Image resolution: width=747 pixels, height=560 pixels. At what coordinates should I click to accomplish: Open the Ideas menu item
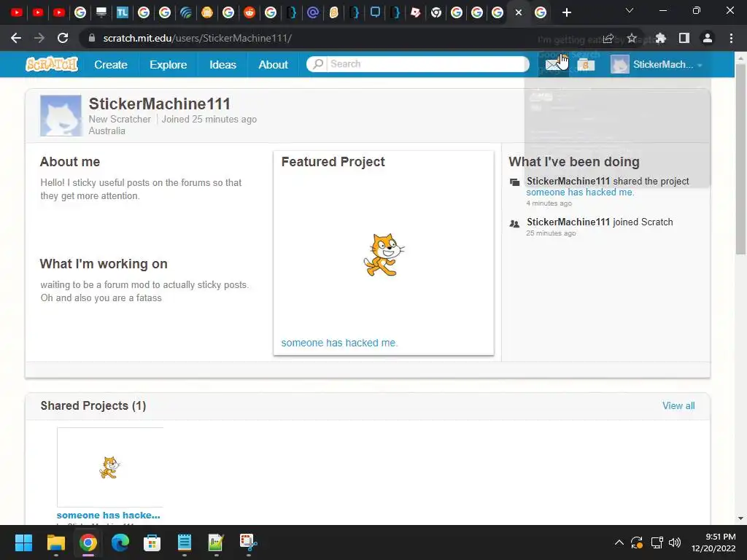[223, 65]
